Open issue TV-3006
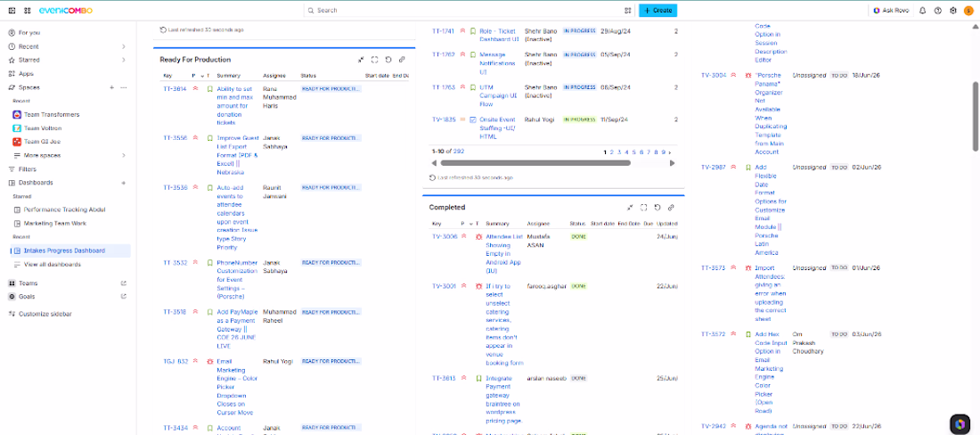The image size is (980, 435). coord(445,236)
